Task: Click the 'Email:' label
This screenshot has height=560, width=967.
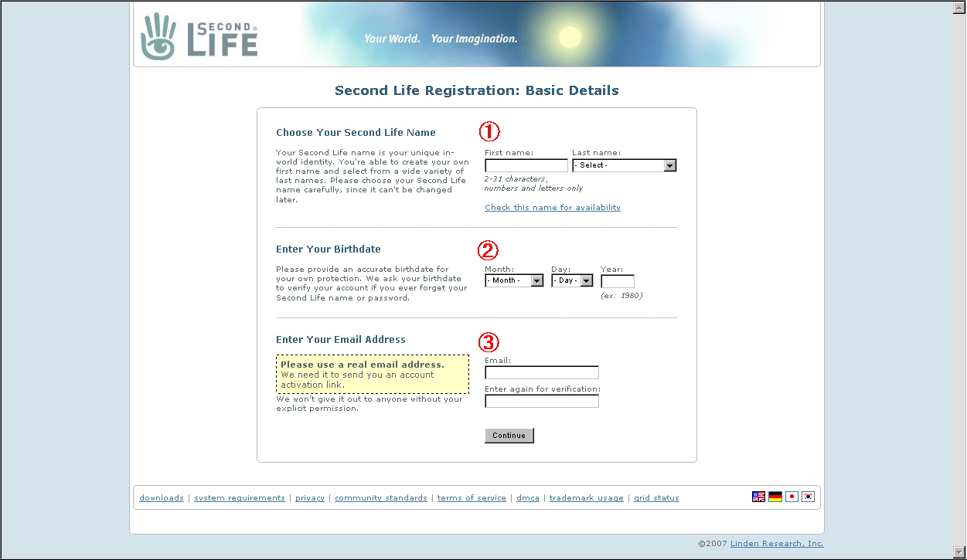Action: (499, 361)
